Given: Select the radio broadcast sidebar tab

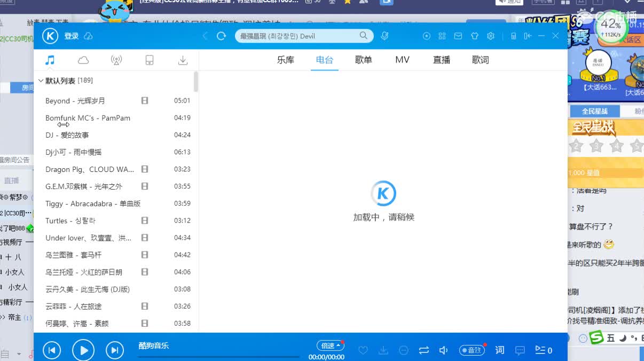Looking at the screenshot, I should pyautogui.click(x=116, y=60).
